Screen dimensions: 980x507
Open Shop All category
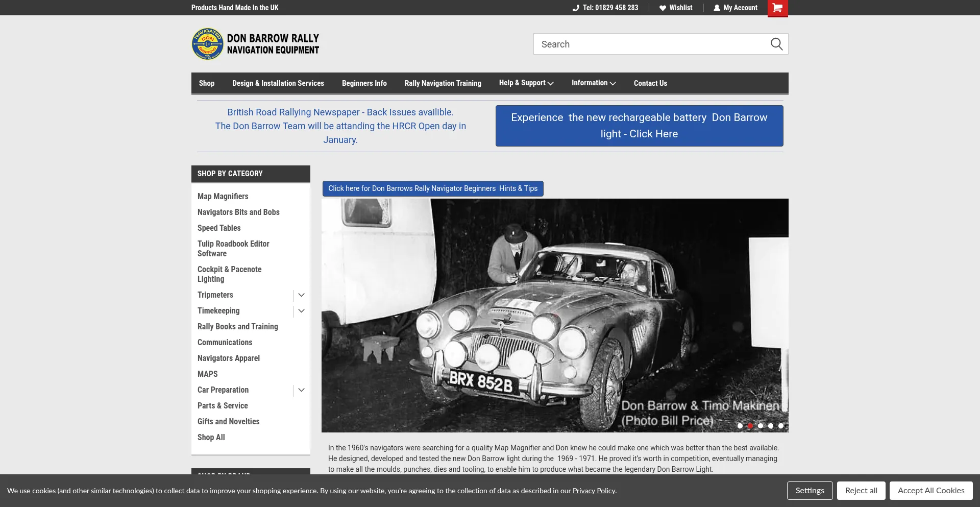[211, 438]
